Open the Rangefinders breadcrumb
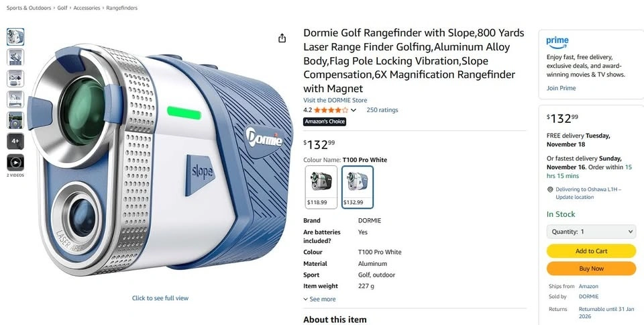The width and height of the screenshot is (644, 325). (x=121, y=8)
